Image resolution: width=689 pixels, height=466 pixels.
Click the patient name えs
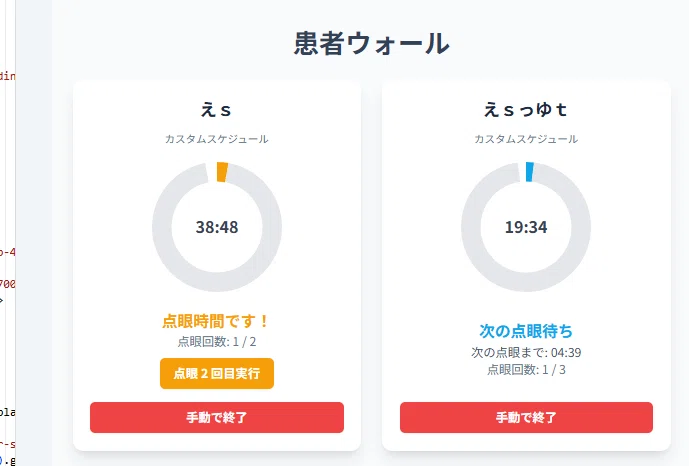216,109
